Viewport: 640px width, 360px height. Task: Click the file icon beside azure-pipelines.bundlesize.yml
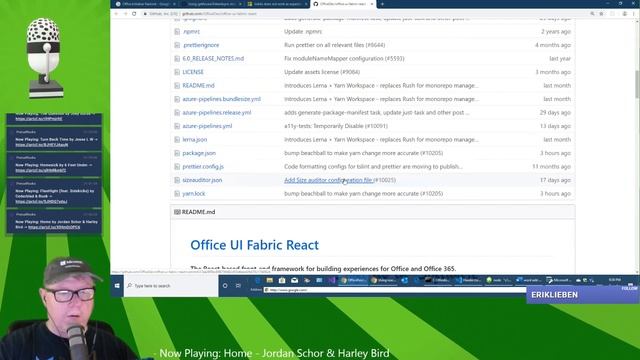click(177, 99)
